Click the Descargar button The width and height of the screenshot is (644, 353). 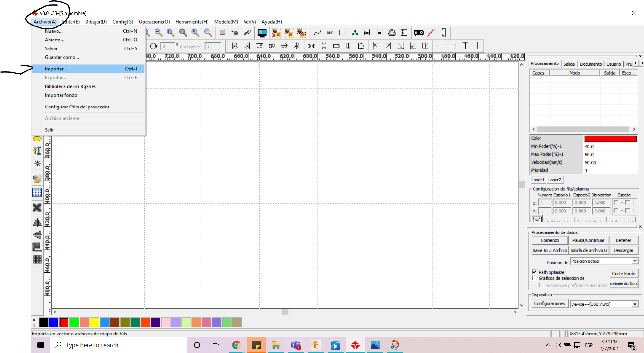pyautogui.click(x=624, y=250)
